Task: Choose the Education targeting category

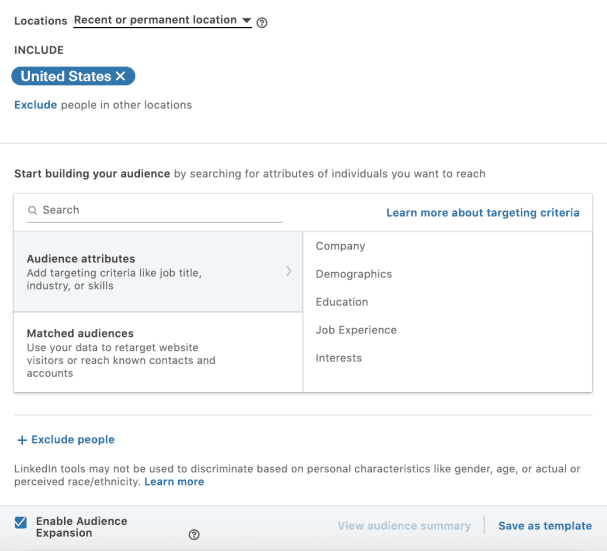Action: pyautogui.click(x=342, y=302)
